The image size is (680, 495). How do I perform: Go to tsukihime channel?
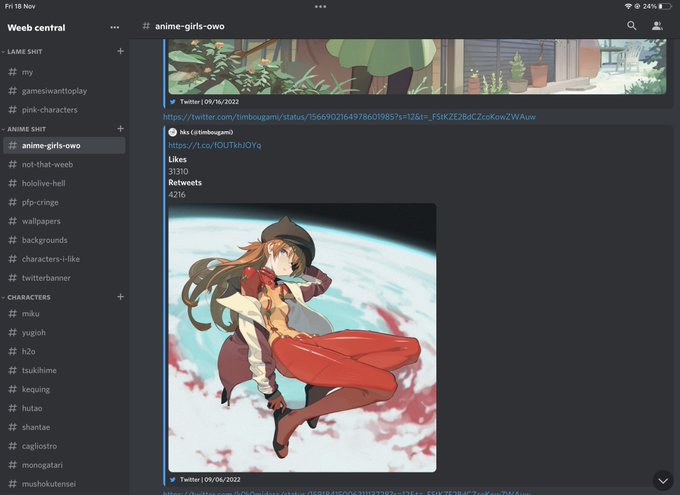(x=64, y=370)
